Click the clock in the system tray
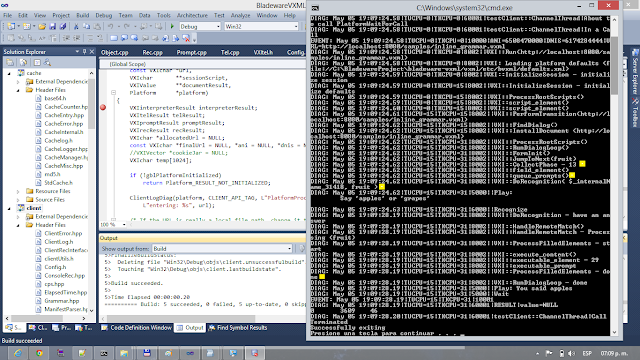Image resolution: width=640 pixels, height=360 pixels. click(x=614, y=353)
